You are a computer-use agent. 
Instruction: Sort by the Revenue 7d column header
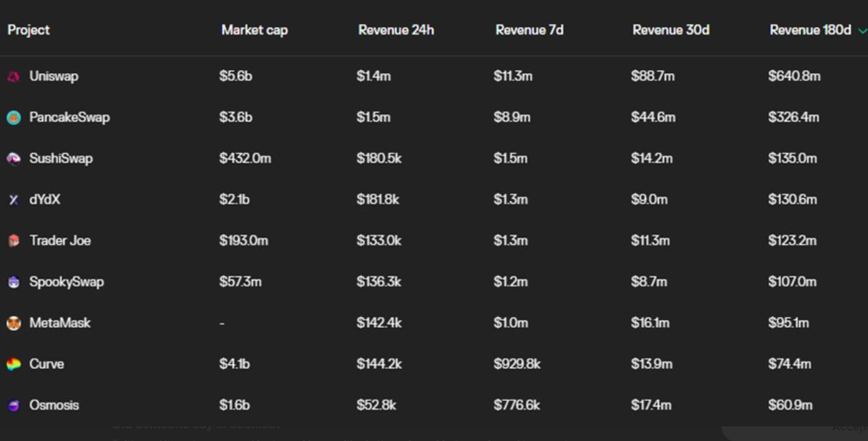529,30
